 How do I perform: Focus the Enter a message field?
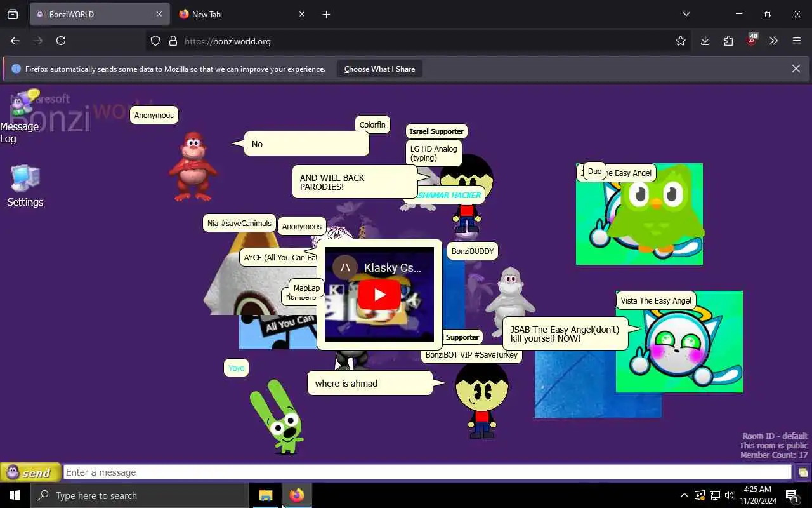pos(428,472)
